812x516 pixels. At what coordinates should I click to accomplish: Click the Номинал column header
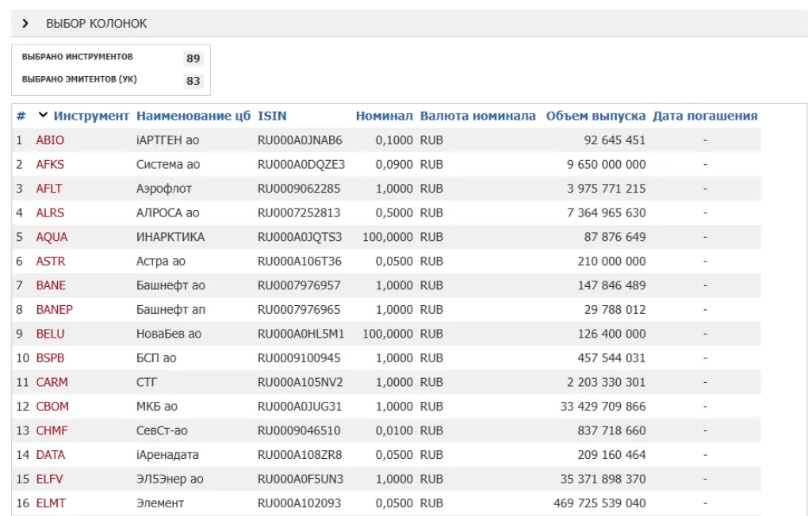click(x=384, y=116)
